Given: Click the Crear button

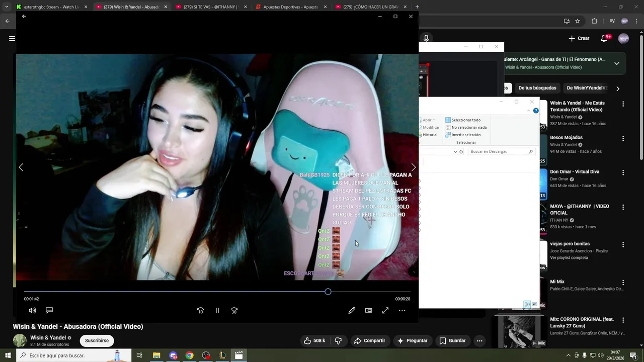Looking at the screenshot, I should (579, 38).
